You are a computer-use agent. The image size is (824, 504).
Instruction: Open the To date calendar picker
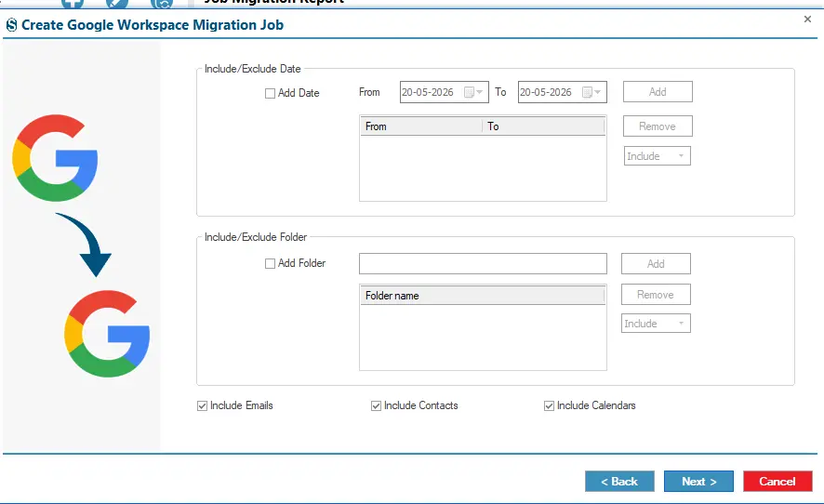(591, 92)
